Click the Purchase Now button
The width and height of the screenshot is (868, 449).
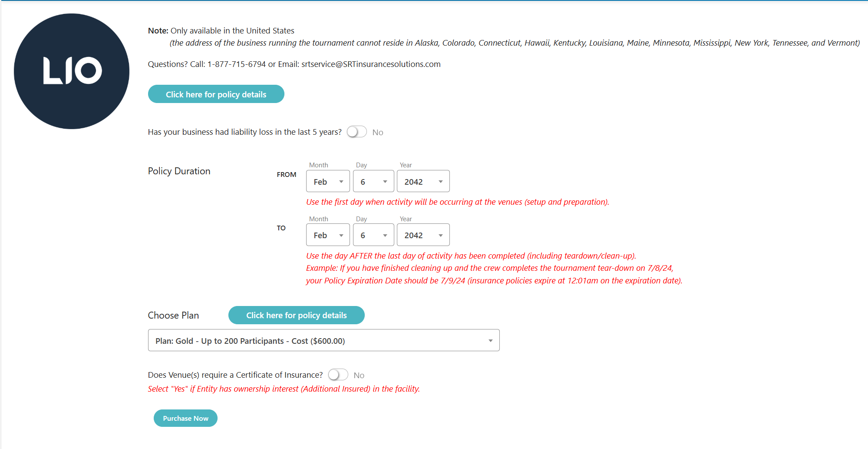[185, 418]
